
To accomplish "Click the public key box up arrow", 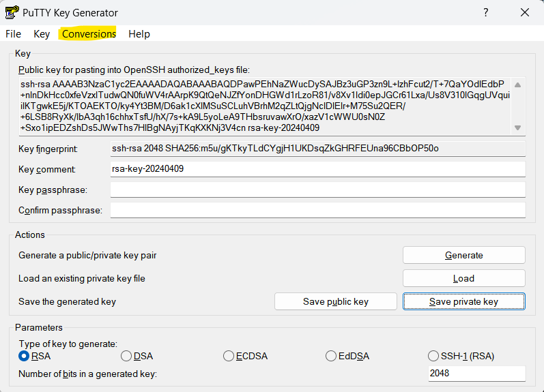I will (517, 85).
